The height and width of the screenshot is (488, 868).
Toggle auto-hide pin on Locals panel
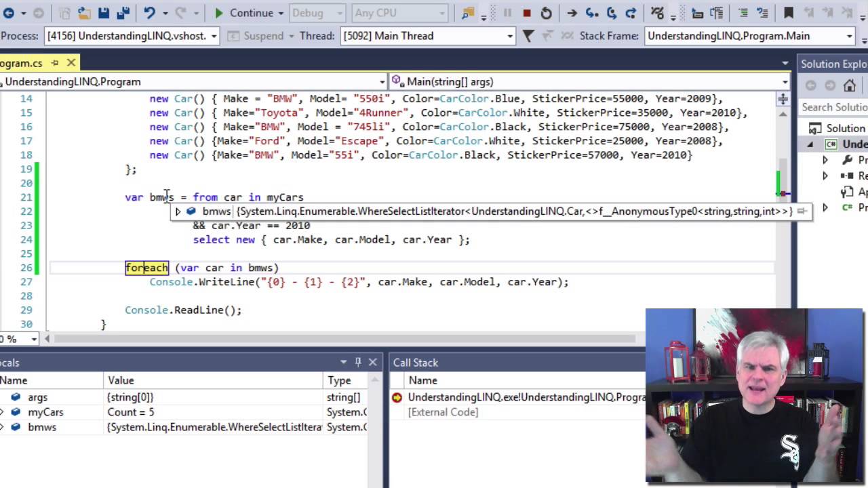point(358,362)
